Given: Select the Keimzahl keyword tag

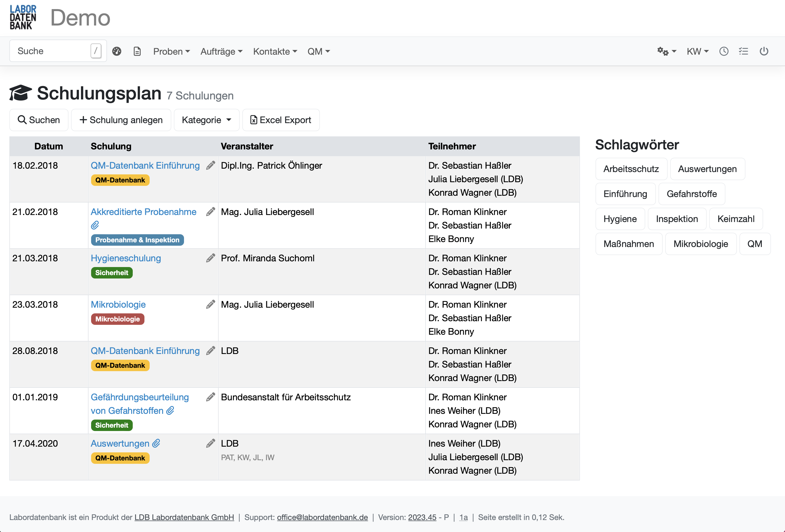Looking at the screenshot, I should point(736,219).
